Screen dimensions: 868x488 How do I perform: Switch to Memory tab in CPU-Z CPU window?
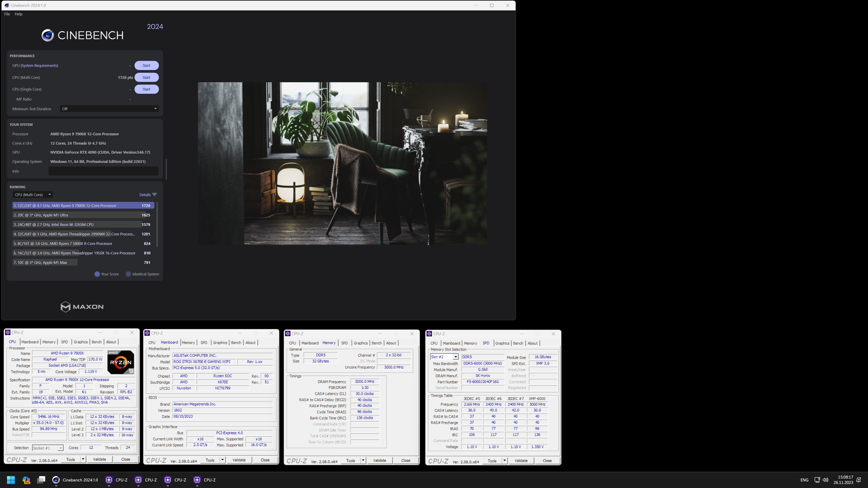click(x=49, y=342)
